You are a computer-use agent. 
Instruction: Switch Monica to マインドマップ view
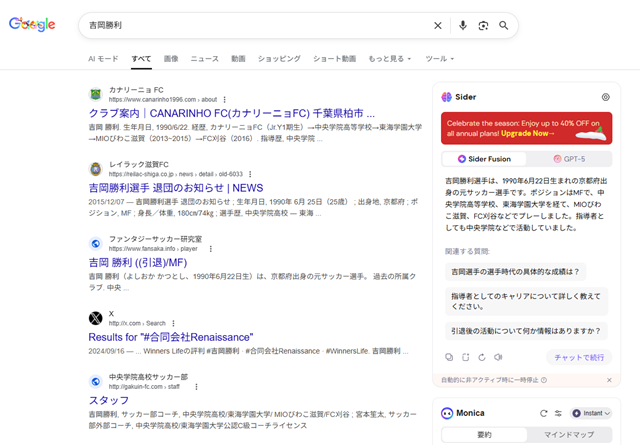[570, 436]
